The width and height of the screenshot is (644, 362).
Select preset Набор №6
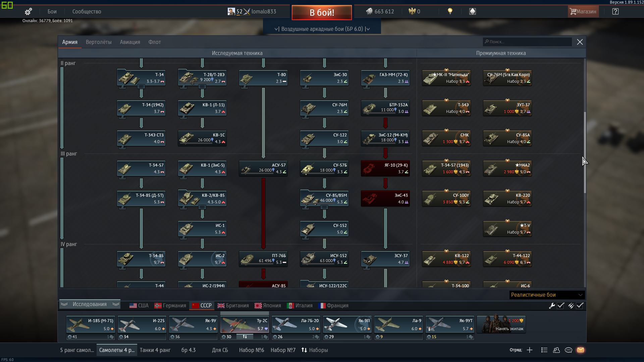coord(252,350)
